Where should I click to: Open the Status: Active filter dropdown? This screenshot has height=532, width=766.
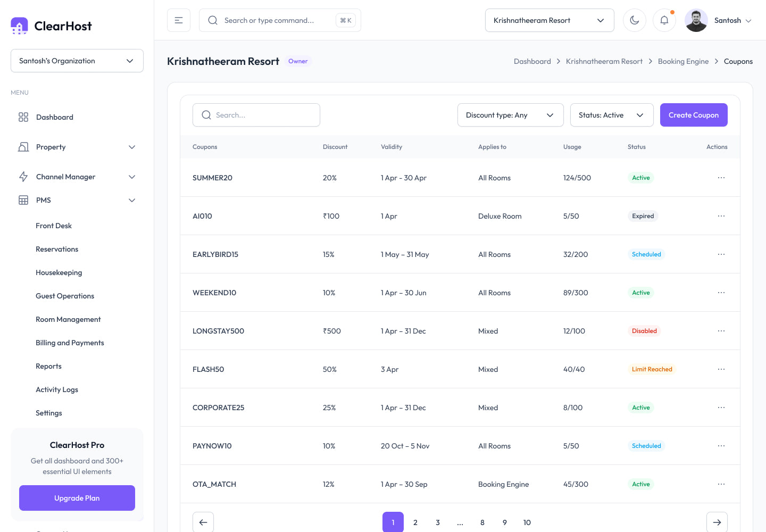pyautogui.click(x=612, y=115)
